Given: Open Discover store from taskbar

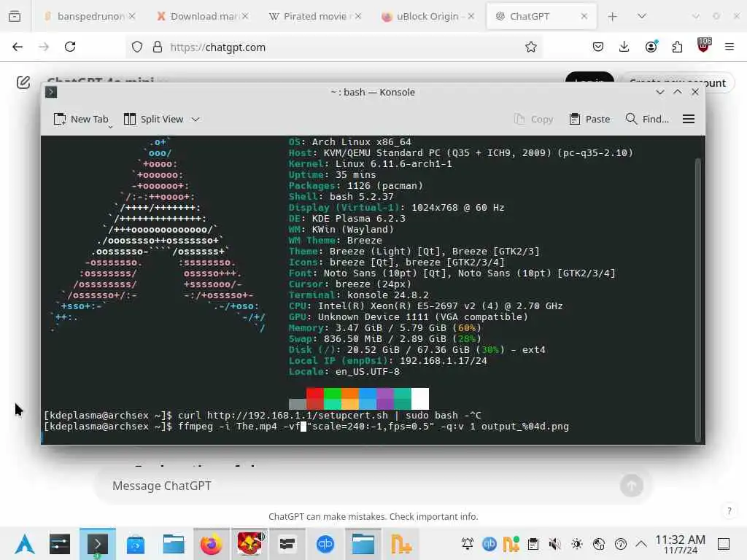Looking at the screenshot, I should (x=136, y=544).
